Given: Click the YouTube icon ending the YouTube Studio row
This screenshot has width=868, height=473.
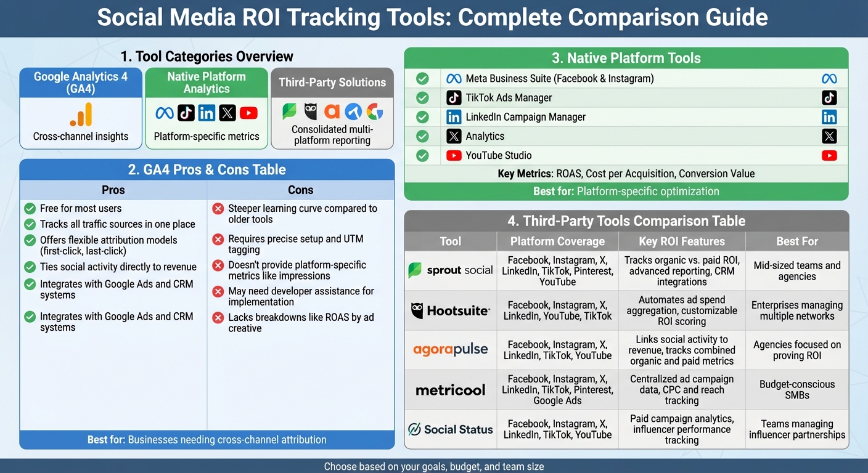Looking at the screenshot, I should point(829,156).
